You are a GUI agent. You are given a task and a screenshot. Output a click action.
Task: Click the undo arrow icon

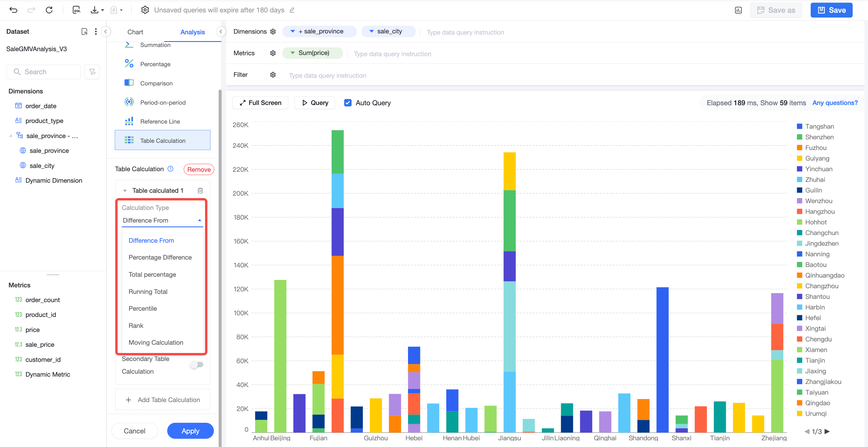tap(13, 10)
